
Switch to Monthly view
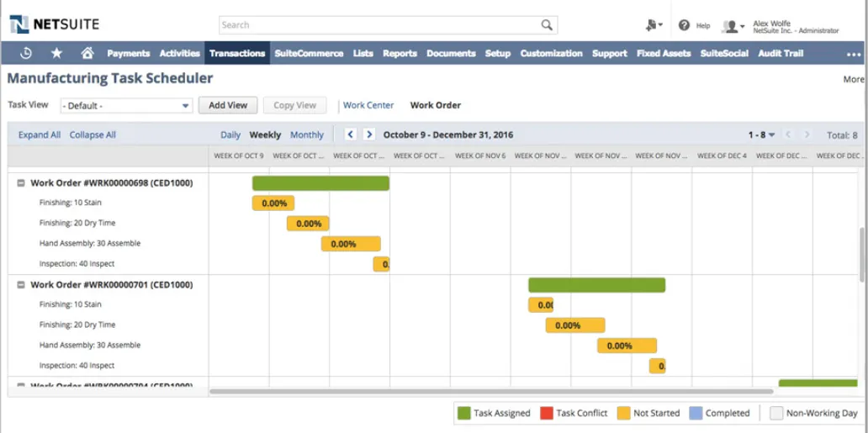coord(307,135)
